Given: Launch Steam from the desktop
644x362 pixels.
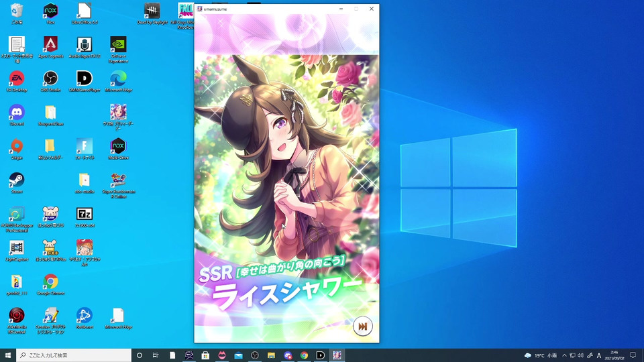Looking at the screenshot, I should click(x=17, y=182).
